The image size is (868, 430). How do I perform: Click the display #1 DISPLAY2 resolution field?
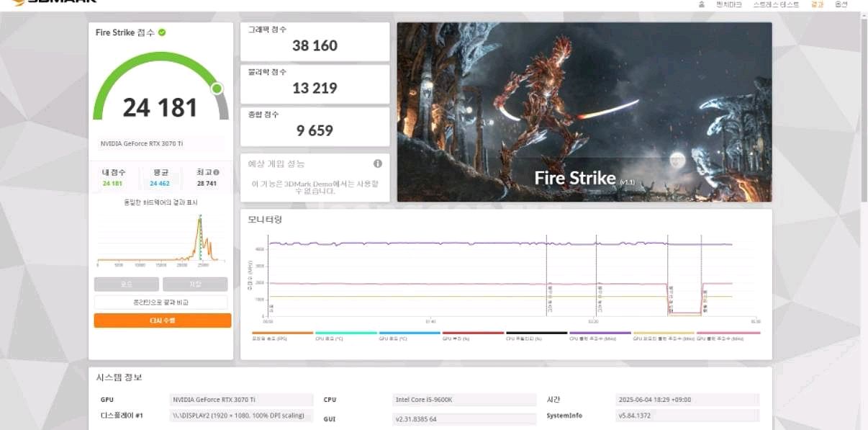(241, 416)
